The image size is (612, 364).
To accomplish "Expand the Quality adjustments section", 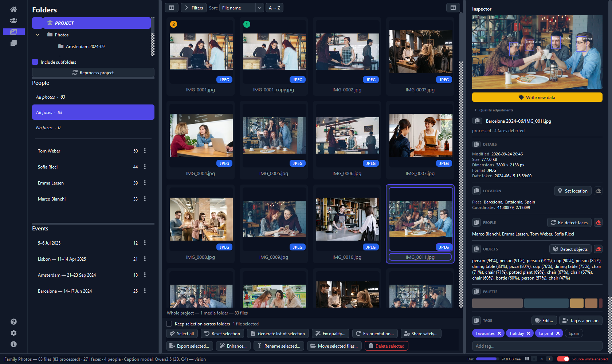I will pyautogui.click(x=494, y=110).
